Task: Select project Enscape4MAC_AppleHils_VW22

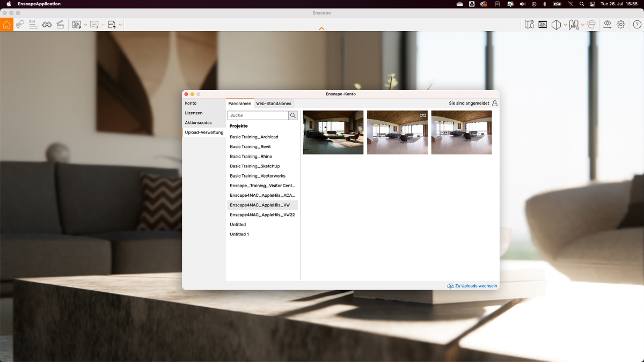Action: point(262,215)
